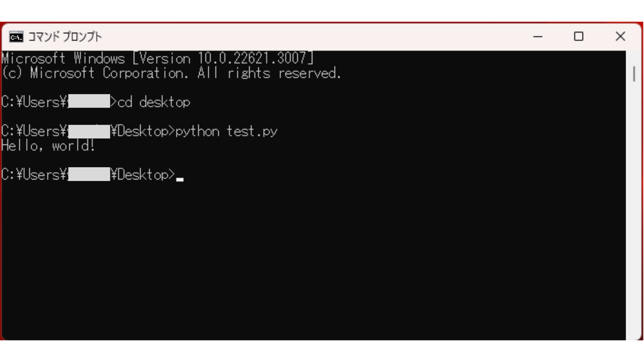The width and height of the screenshot is (644, 362).
Task: Minimize the コマンド プロンプト window
Action: 538,37
